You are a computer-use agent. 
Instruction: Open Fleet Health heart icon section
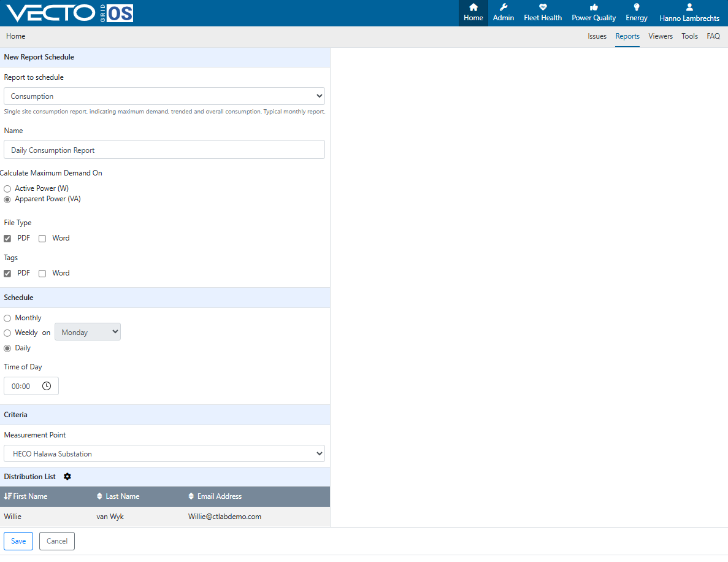point(543,13)
